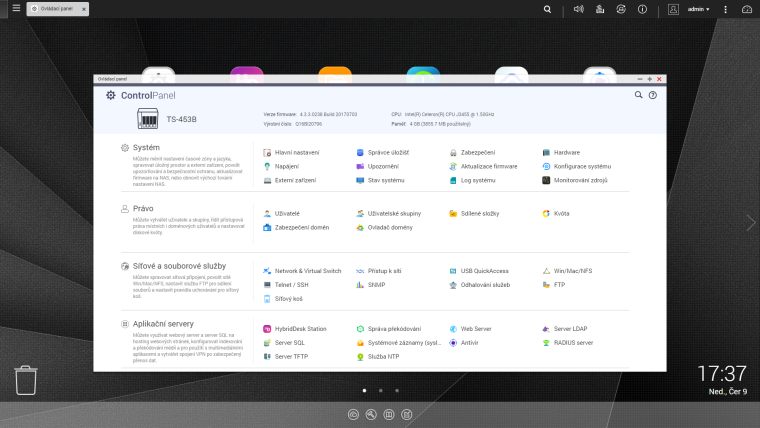Open Systémové záznamy syslog
Viewport: 760px width, 428px height.
(x=398, y=343)
